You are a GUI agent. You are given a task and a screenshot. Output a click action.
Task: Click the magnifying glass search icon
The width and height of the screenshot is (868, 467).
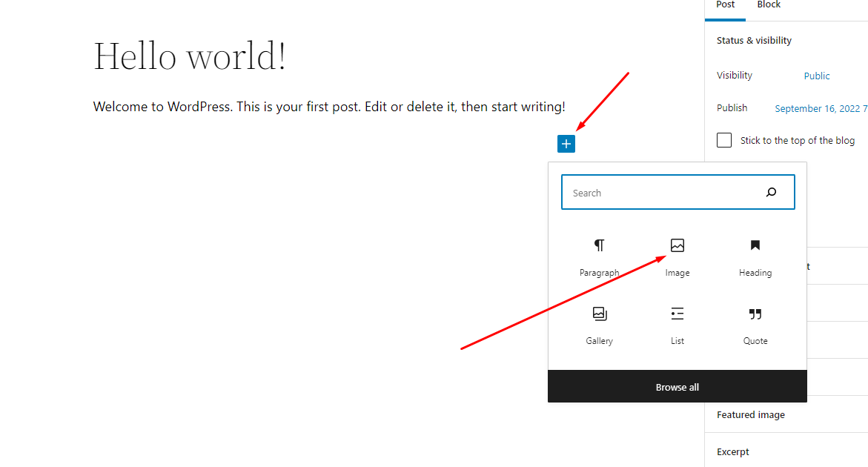[x=771, y=191]
